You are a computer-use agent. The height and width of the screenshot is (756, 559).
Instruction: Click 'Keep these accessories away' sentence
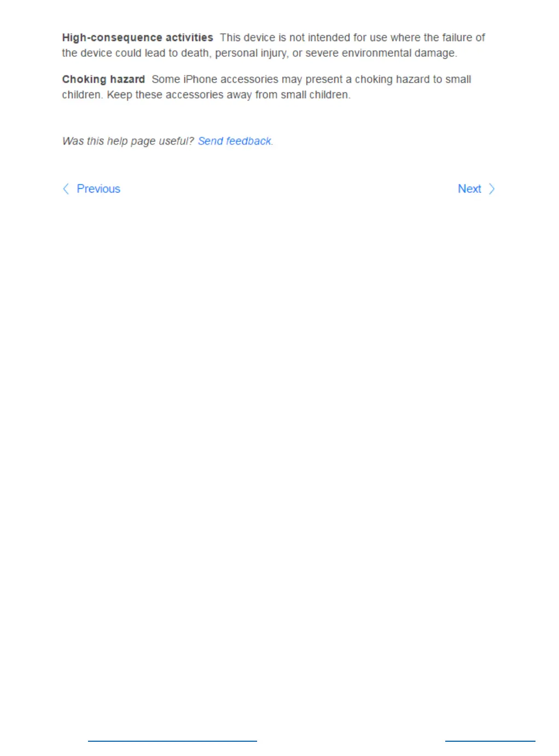[179, 95]
